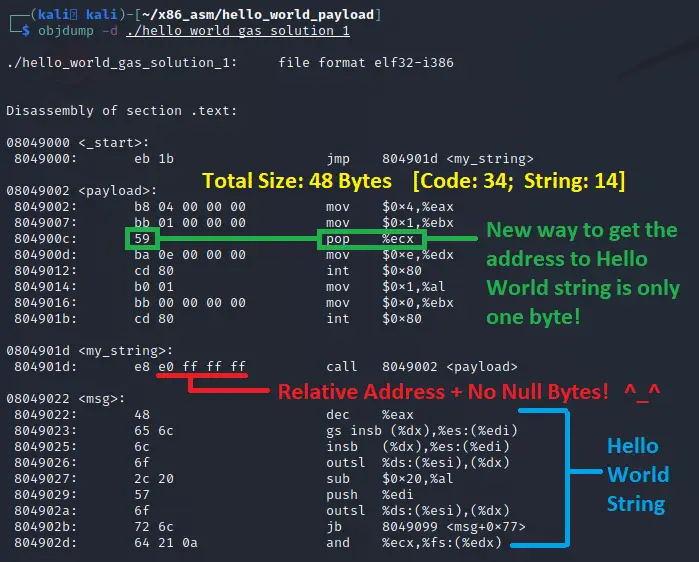
Task: Click the 'mov $0x4,%eax' instruction
Action: 390,207
